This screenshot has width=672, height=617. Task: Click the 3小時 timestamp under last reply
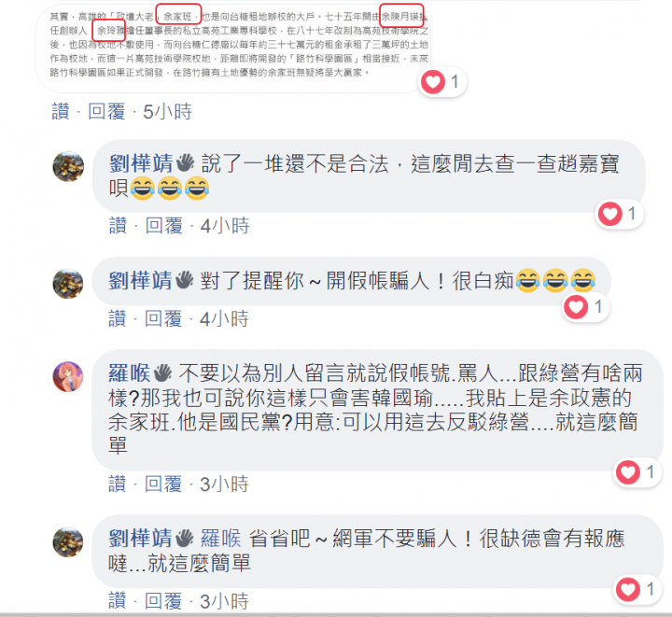[224, 601]
